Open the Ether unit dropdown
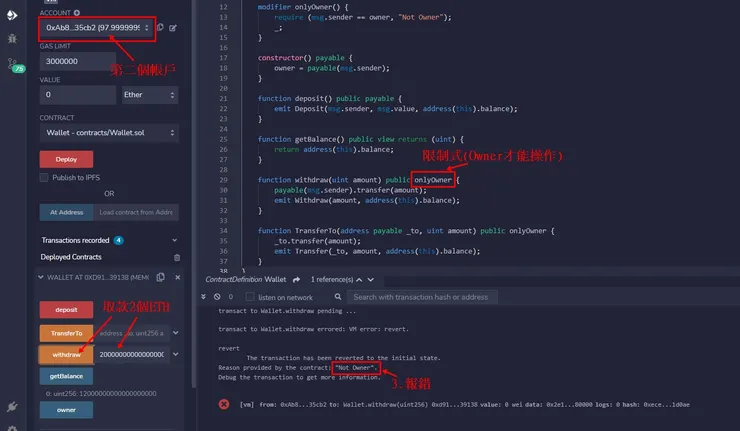The width and height of the screenshot is (740, 431). [150, 95]
